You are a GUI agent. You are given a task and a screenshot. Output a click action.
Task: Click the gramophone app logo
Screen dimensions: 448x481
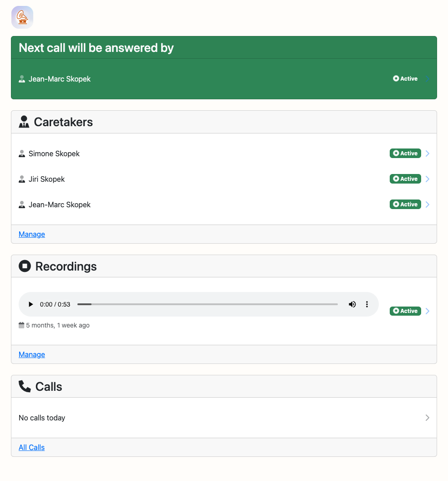tap(22, 17)
